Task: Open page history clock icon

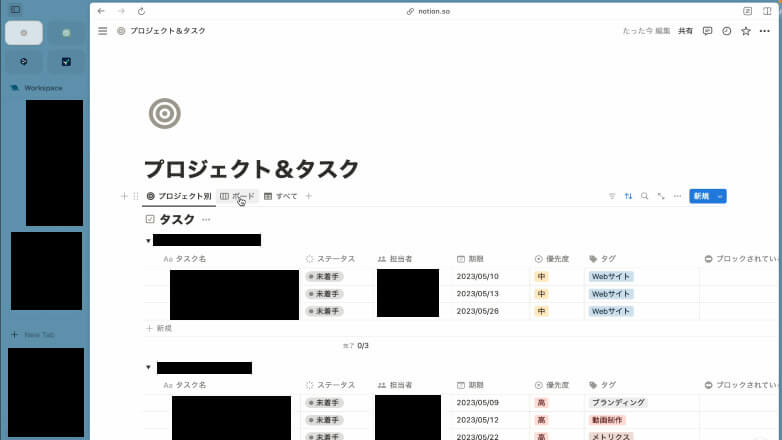Action: point(727,31)
